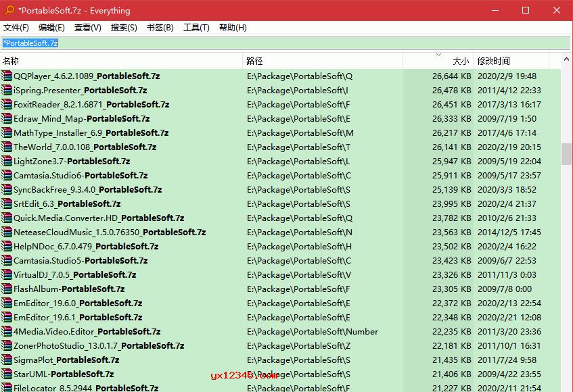Select file Edraw_Mind_Map-PortableSoft.7z
The width and height of the screenshot is (573, 392).
(81, 119)
